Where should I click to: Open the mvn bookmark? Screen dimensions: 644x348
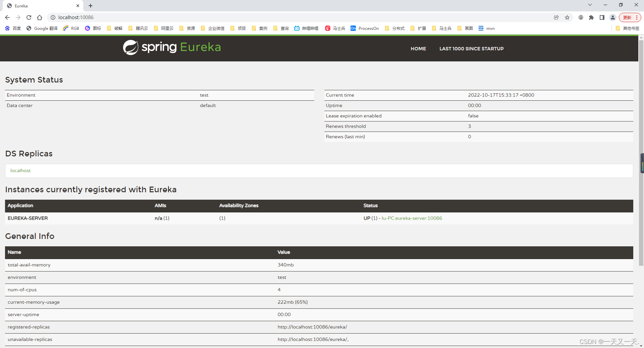pos(486,28)
